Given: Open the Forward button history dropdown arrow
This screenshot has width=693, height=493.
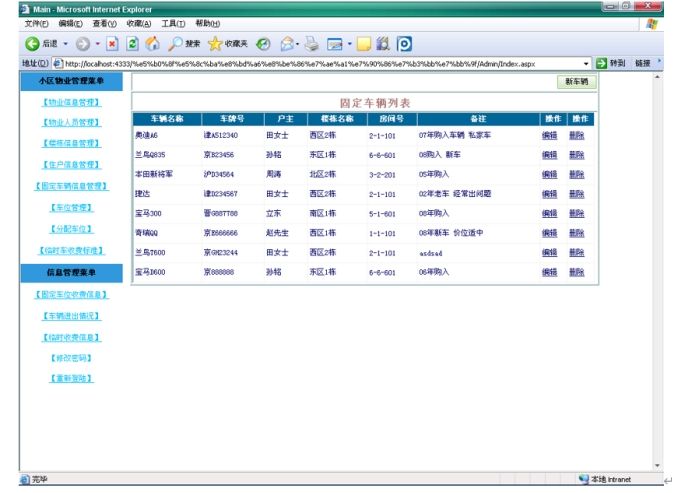Looking at the screenshot, I should [x=98, y=44].
